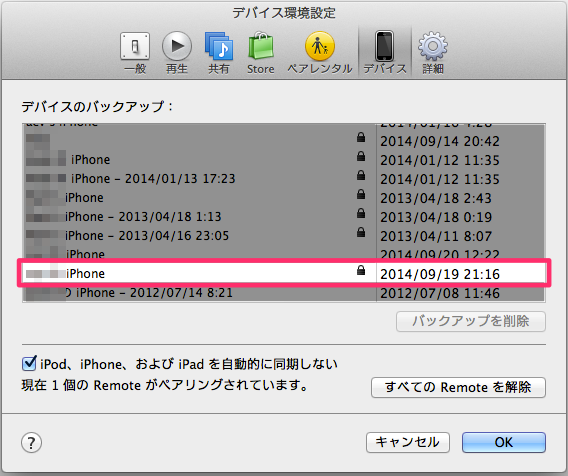This screenshot has width=568, height=476.
Task: Open the ペアレンタル parental controls pane
Action: 320,53
